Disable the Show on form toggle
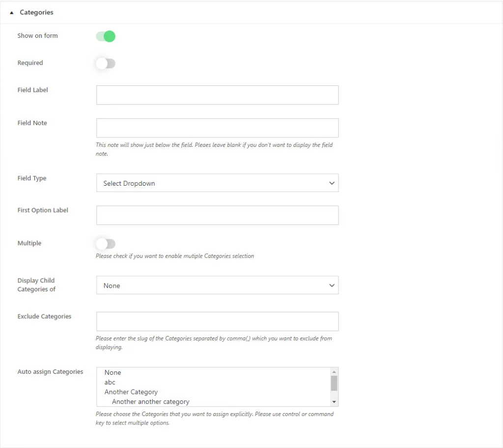 pyautogui.click(x=106, y=36)
